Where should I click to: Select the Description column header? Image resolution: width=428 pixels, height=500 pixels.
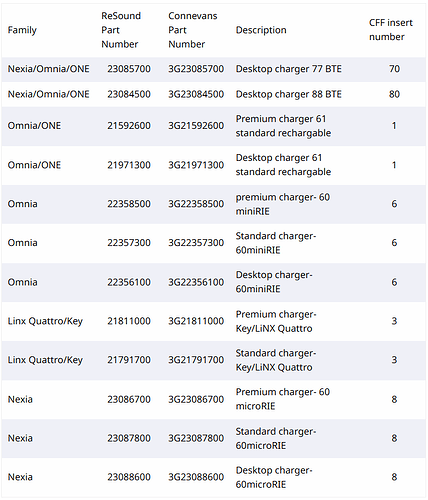[x=261, y=30]
